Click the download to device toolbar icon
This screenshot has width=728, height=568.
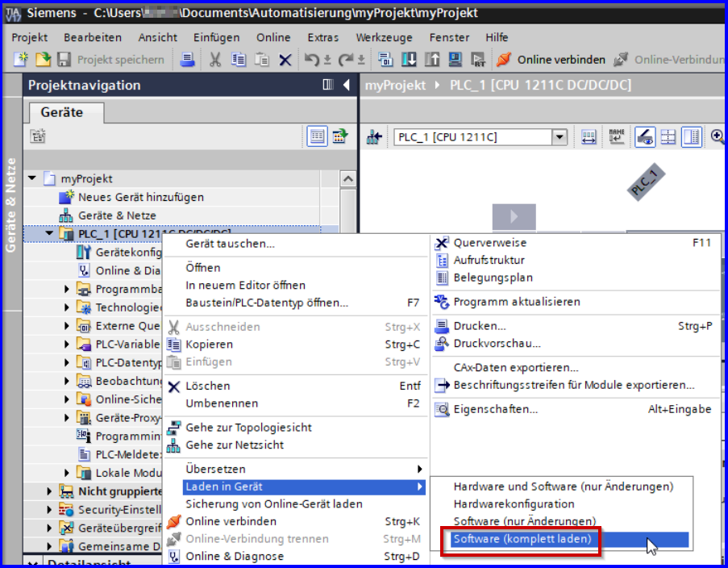409,60
